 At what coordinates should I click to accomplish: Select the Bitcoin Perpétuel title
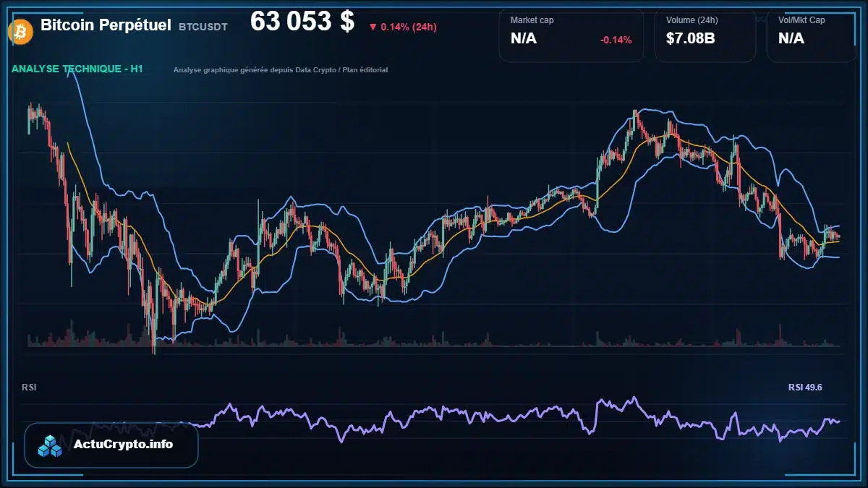(106, 25)
